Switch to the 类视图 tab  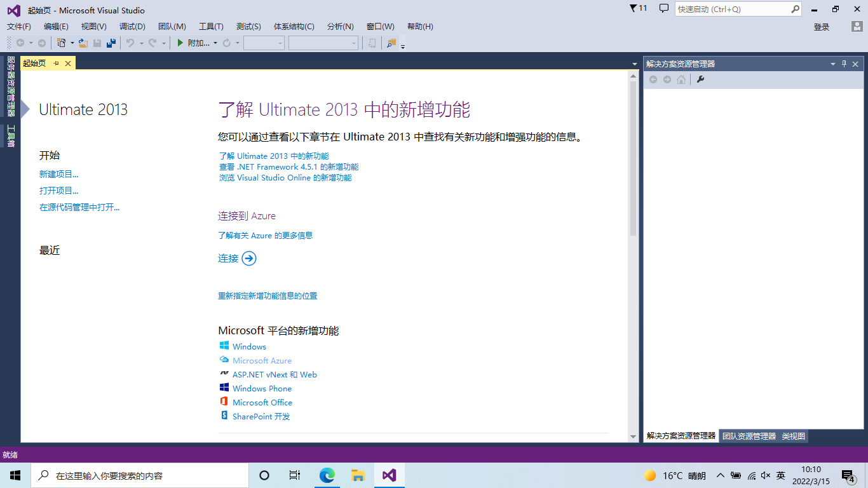click(793, 436)
